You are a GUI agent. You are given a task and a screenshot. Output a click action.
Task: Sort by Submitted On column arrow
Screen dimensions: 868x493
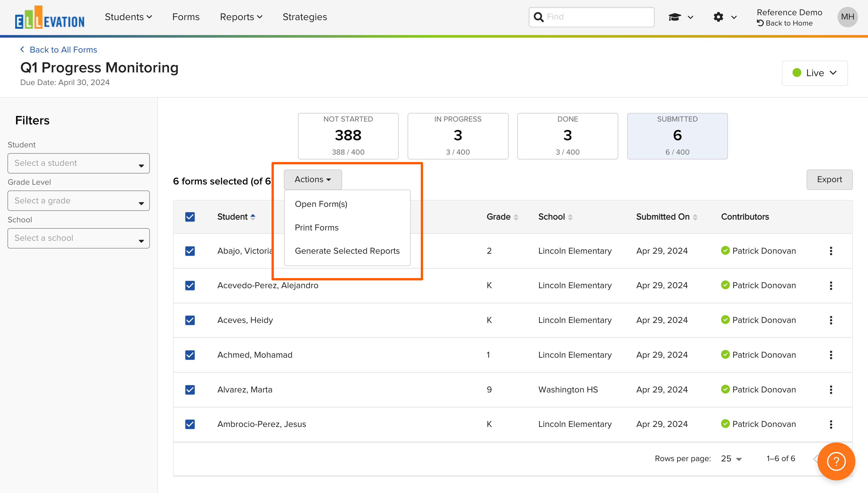point(695,217)
